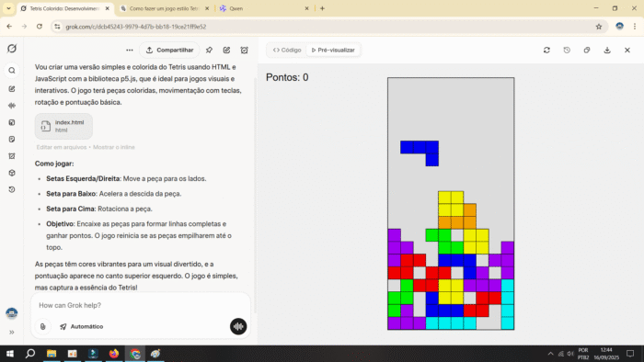
Task: Attach a file with paperclip icon
Action: pos(42,327)
